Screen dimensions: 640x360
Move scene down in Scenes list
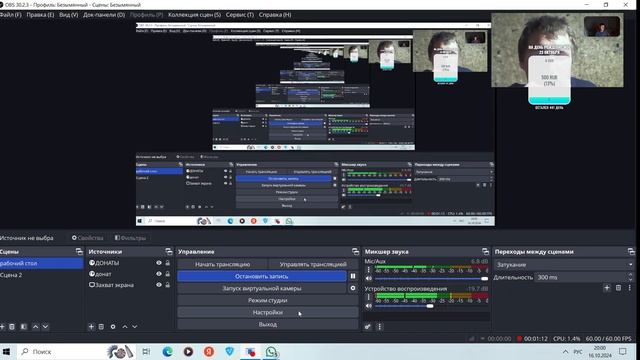45,327
